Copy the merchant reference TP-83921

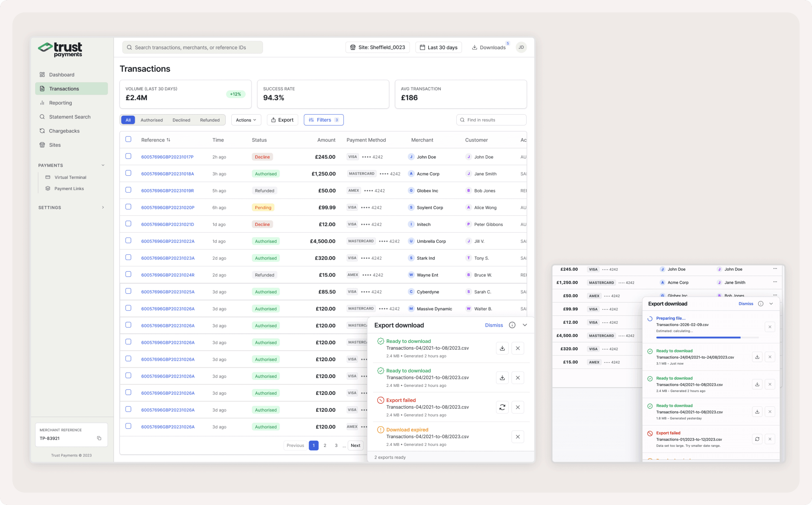[99, 438]
